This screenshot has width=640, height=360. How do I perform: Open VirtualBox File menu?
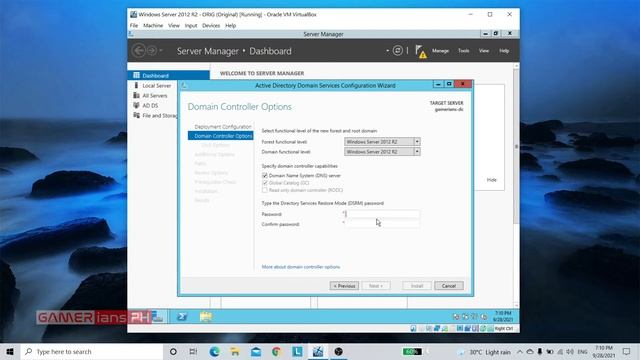(134, 25)
